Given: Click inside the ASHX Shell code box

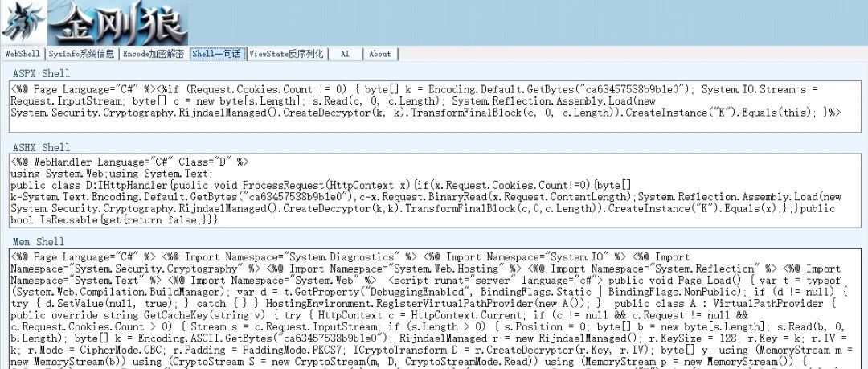Looking at the screenshot, I should click(x=435, y=191).
